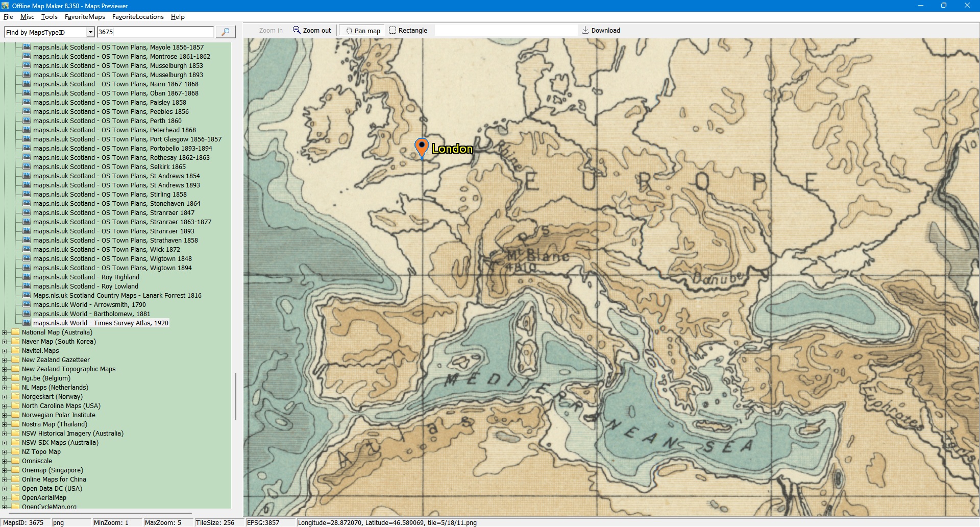Image resolution: width=980 pixels, height=527 pixels.
Task: Open the Misc menu
Action: click(x=27, y=17)
